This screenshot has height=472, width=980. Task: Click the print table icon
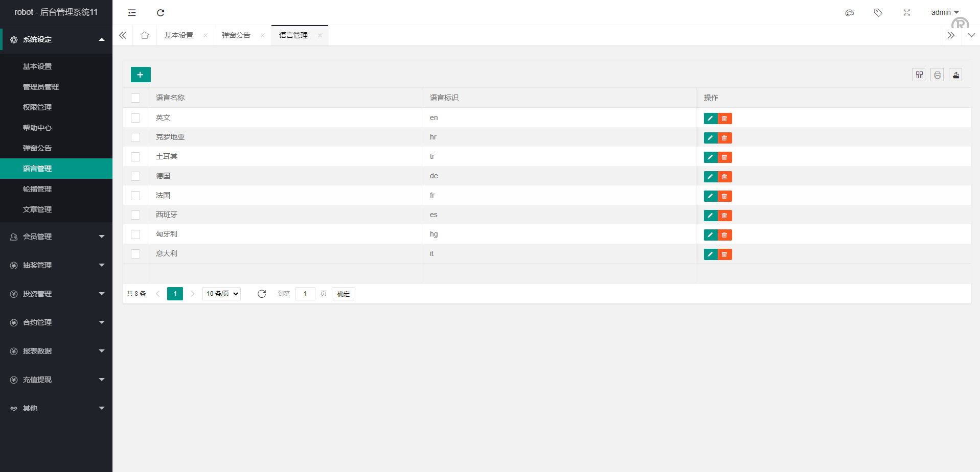tap(937, 75)
